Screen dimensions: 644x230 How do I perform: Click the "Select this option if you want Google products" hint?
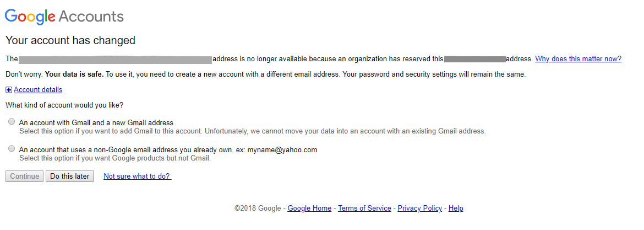tap(115, 158)
